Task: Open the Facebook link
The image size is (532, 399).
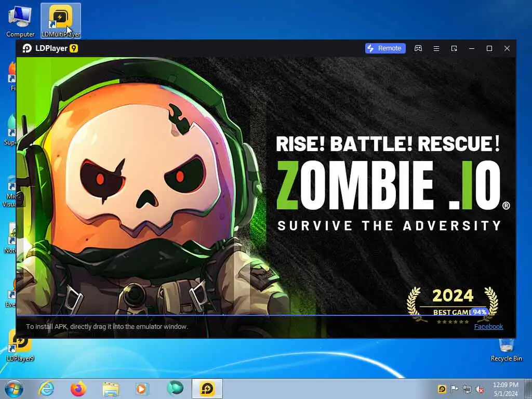Action: click(x=488, y=326)
